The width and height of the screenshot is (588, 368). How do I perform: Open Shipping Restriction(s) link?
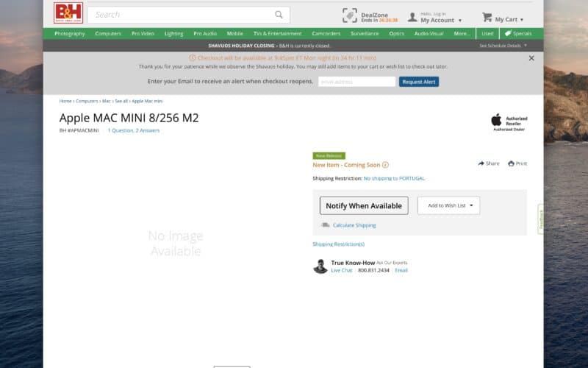(x=339, y=244)
